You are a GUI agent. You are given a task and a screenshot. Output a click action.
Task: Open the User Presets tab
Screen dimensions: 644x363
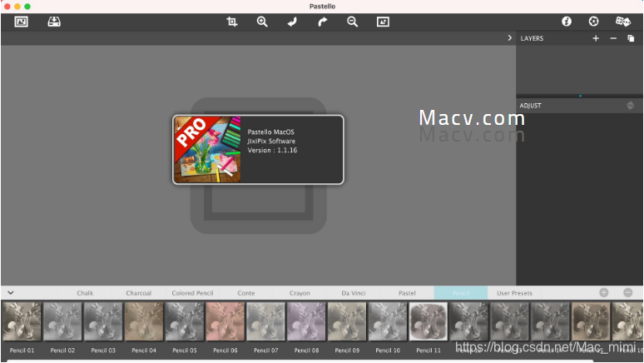[514, 293]
